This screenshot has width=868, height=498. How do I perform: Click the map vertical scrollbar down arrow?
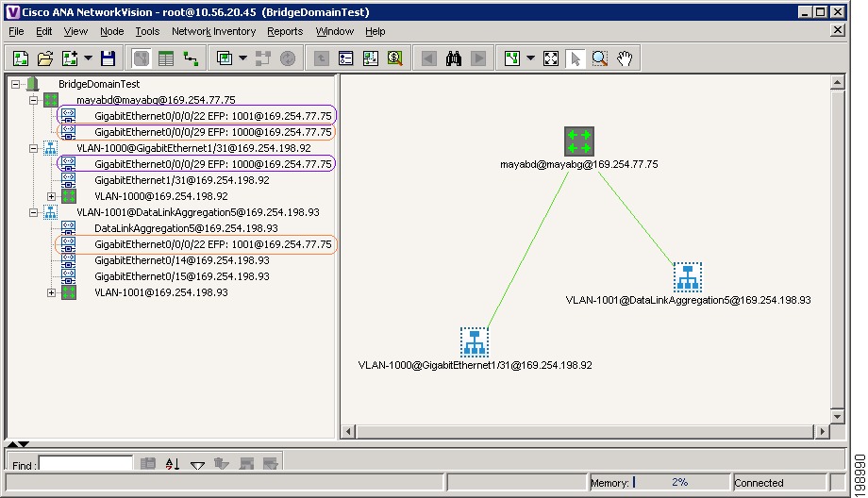pyautogui.click(x=837, y=417)
